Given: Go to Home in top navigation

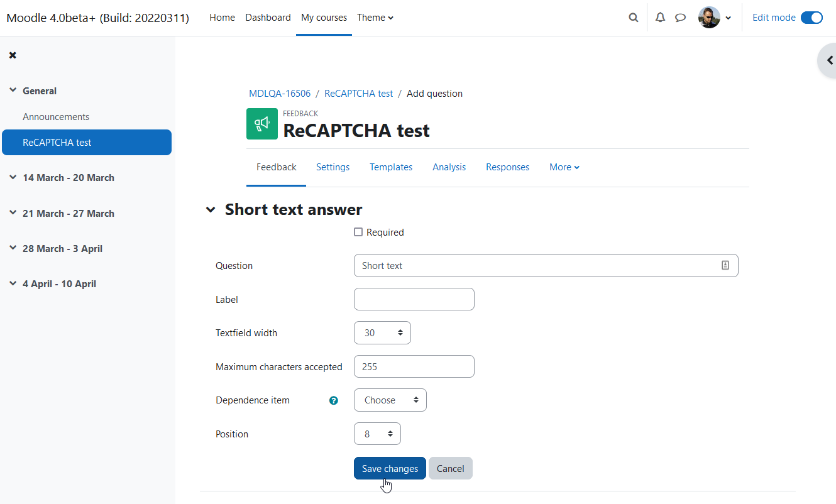Looking at the screenshot, I should point(222,18).
